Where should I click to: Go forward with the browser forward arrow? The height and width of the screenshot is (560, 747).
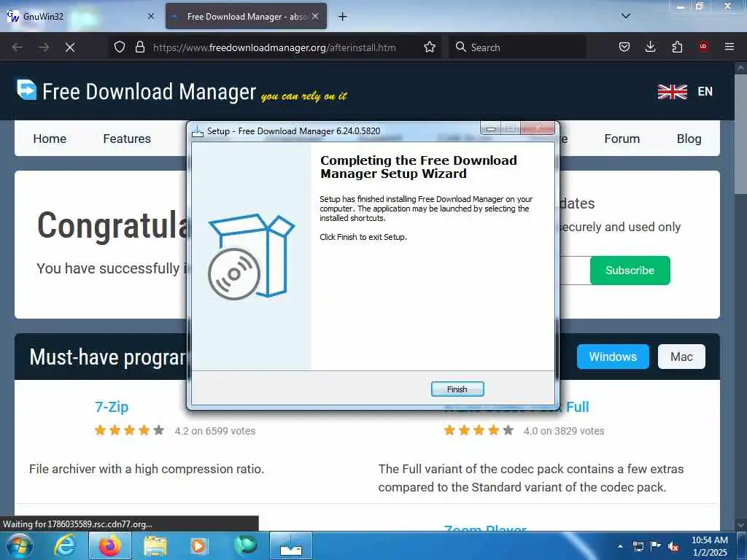click(43, 47)
